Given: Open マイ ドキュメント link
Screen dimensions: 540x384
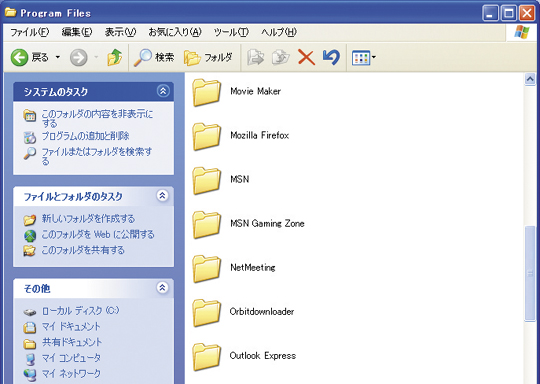Looking at the screenshot, I should tap(71, 326).
